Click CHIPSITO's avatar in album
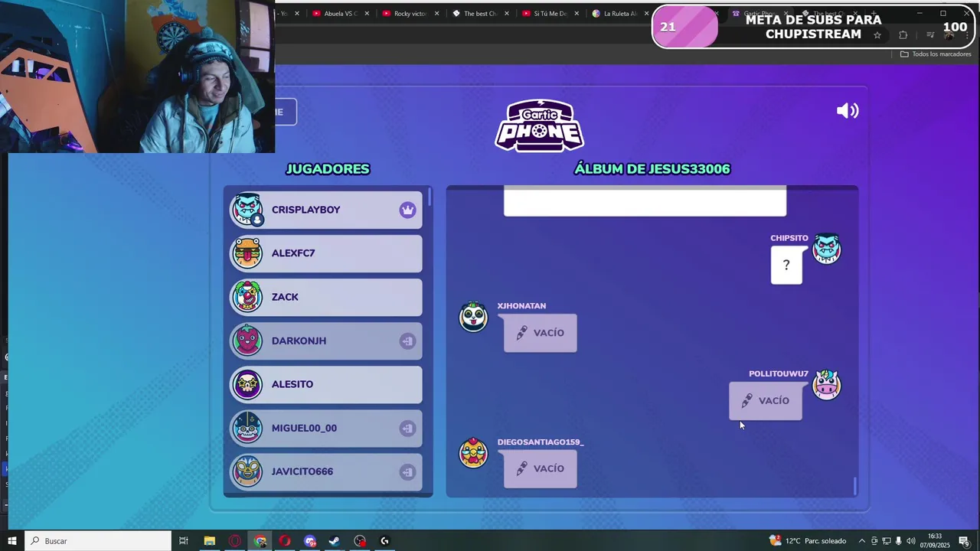This screenshot has height=551, width=980. [826, 249]
